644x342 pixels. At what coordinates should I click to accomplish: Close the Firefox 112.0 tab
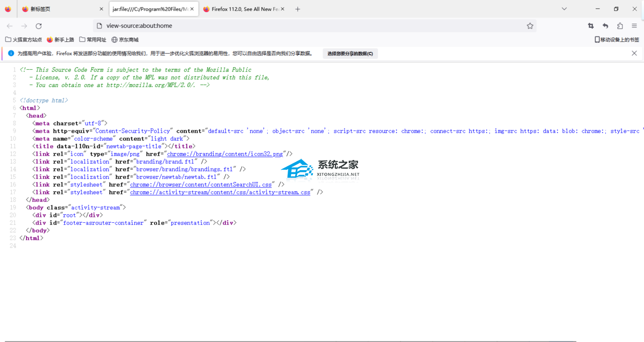pos(283,9)
